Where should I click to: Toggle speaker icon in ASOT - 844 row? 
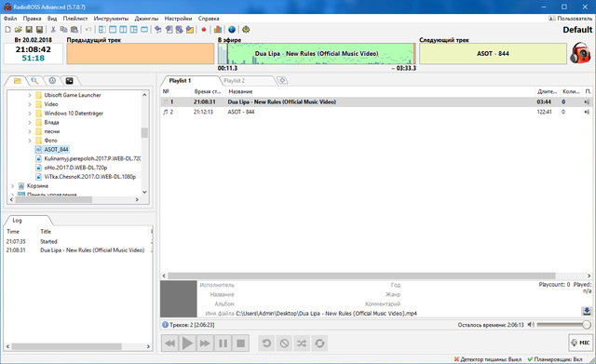click(x=588, y=112)
